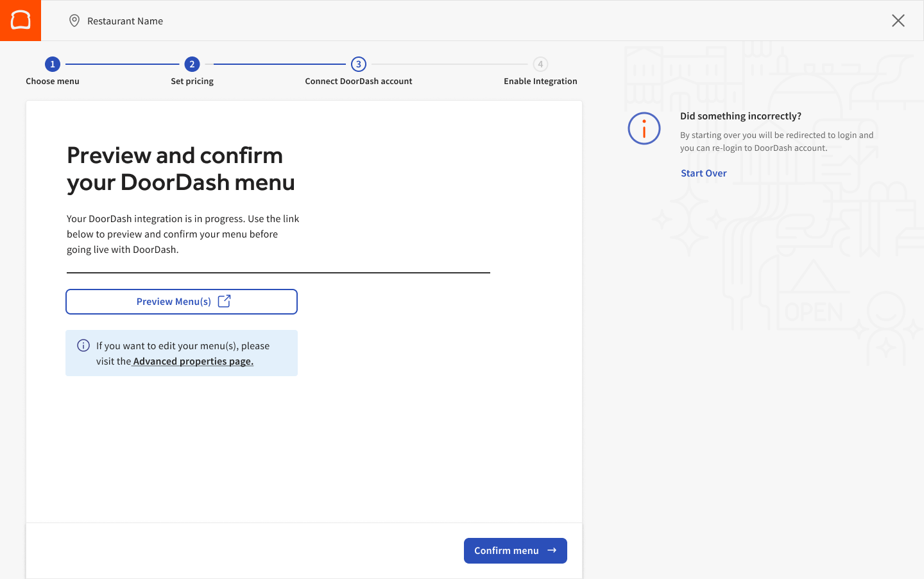Follow the Advanced properties page link
Viewport: 924px width, 579px height.
[x=193, y=361]
